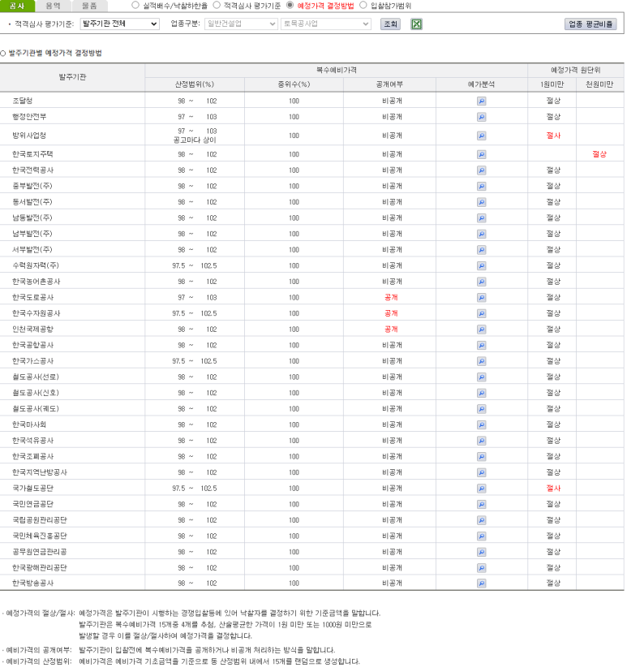Click 천원미만 column header
Image resolution: width=627 pixels, height=672 pixels.
(599, 84)
